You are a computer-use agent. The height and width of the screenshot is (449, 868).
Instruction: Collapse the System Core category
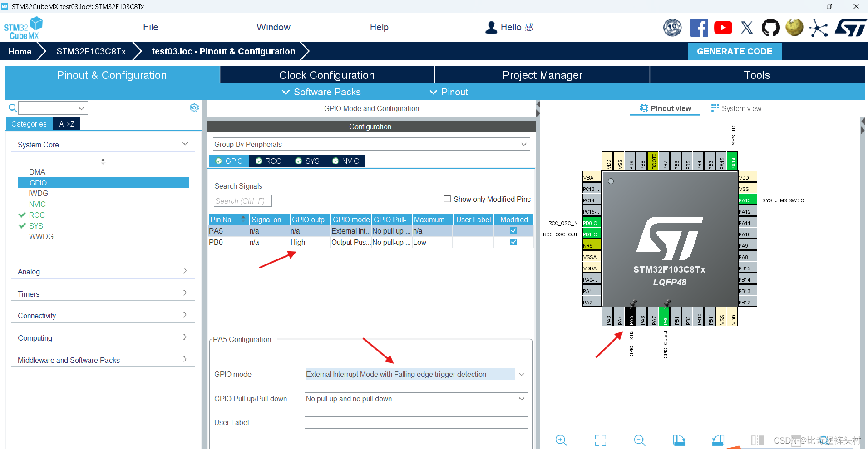103,145
